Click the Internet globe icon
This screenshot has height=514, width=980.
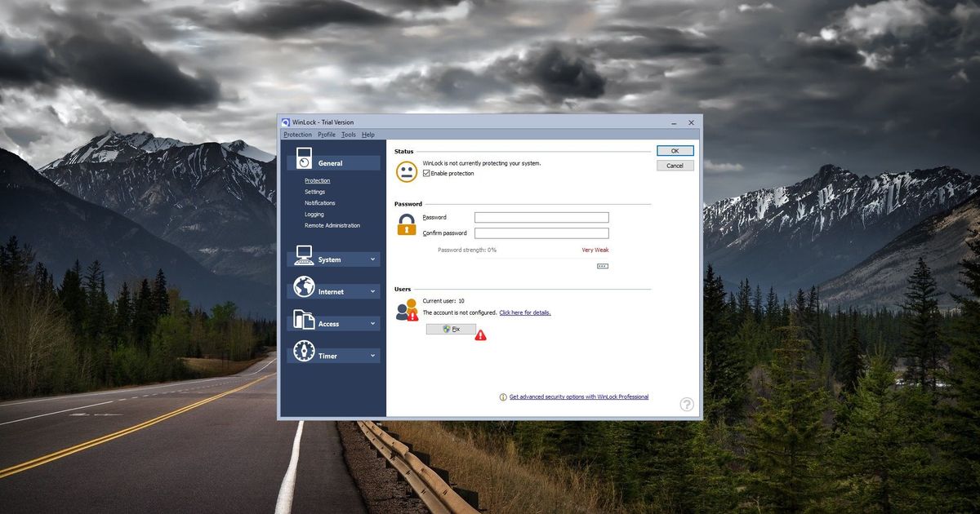(x=304, y=287)
